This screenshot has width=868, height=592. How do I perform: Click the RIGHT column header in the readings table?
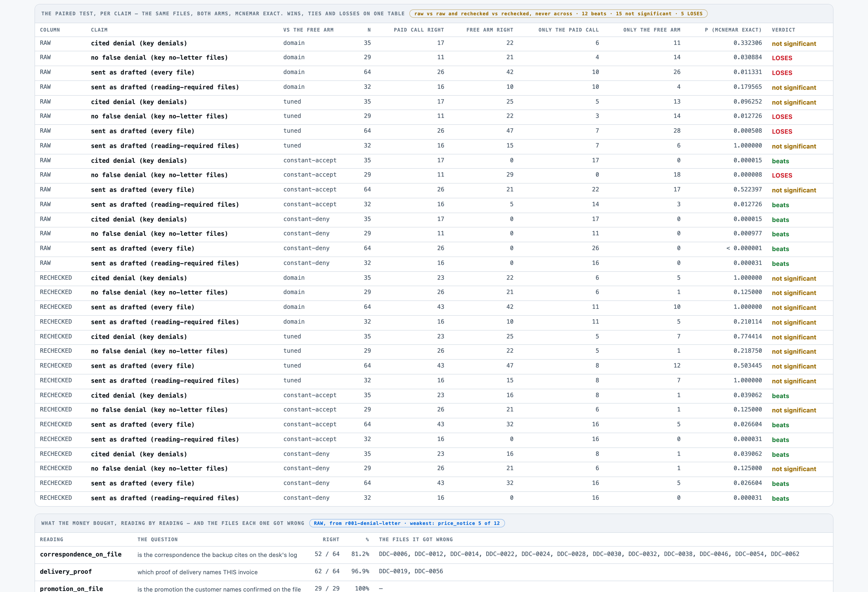(x=331, y=540)
